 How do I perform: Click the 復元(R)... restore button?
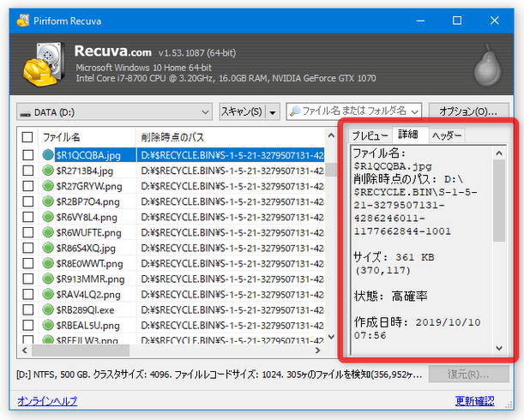[468, 375]
